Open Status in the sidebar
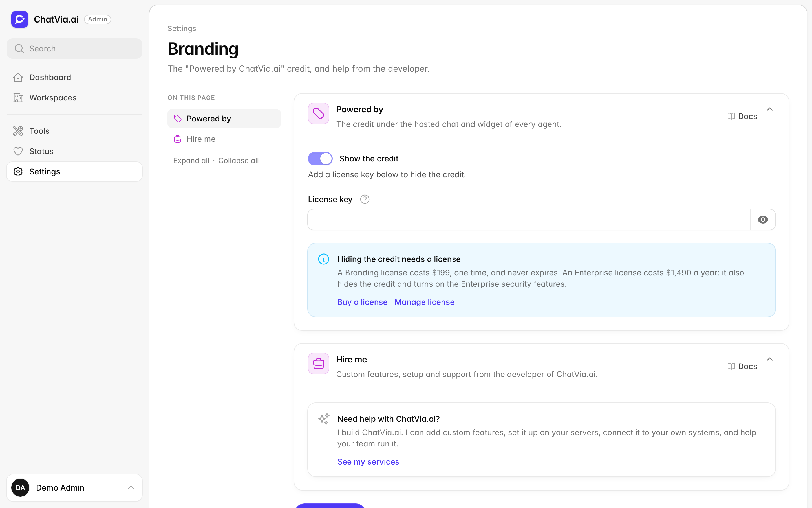The width and height of the screenshot is (812, 508). pos(74,151)
